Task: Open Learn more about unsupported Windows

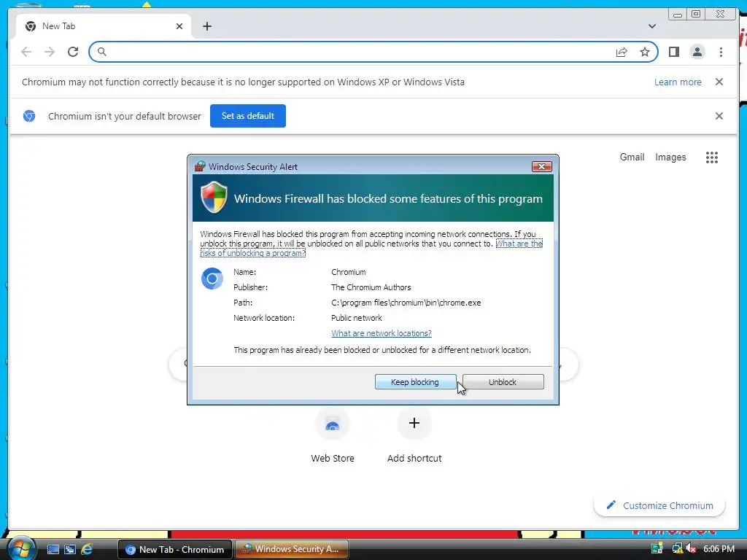Action: [678, 82]
